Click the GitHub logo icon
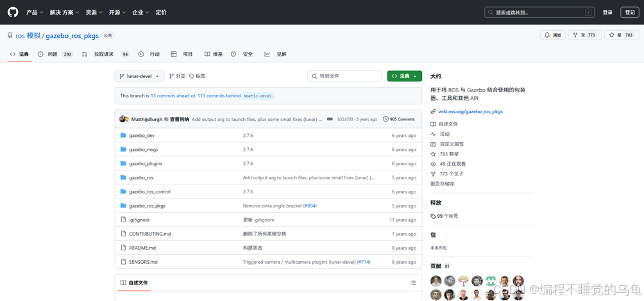 (13, 12)
